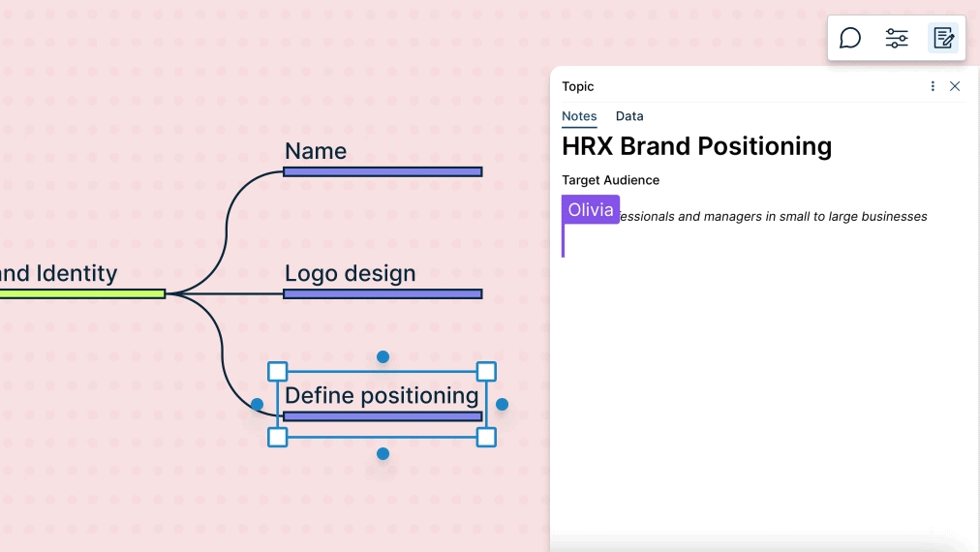Click Olivia's collaborator cursor label

pos(591,209)
